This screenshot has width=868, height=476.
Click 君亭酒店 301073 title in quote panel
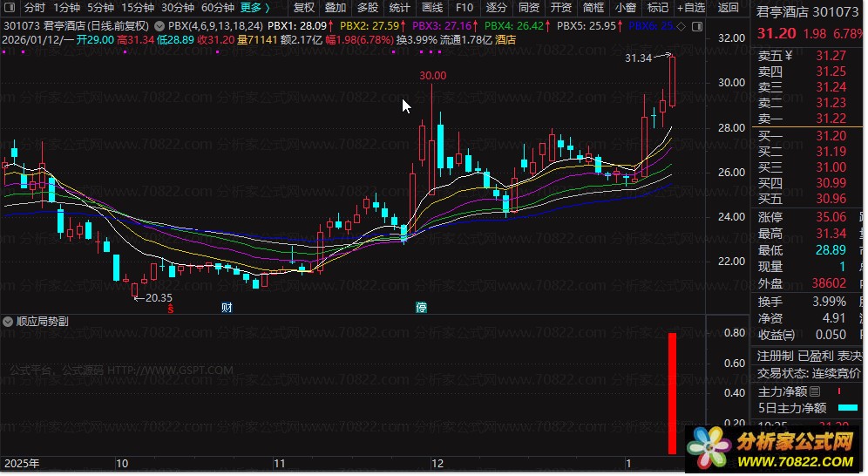[807, 11]
